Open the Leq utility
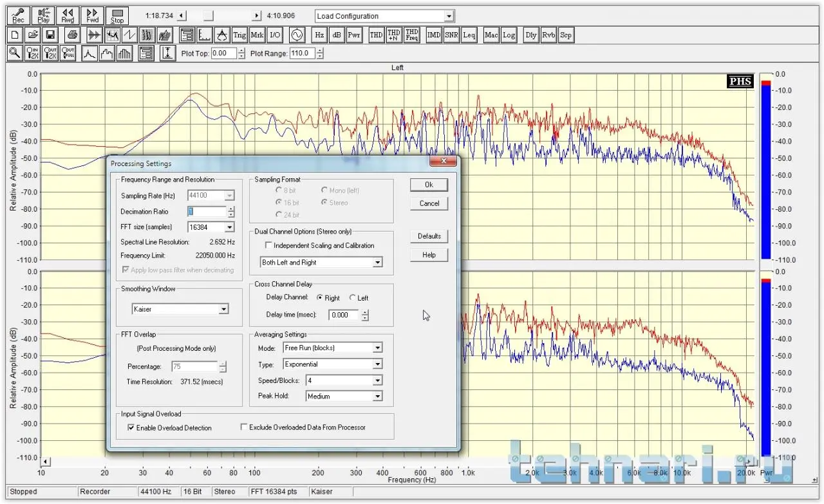824x504 pixels. click(469, 35)
